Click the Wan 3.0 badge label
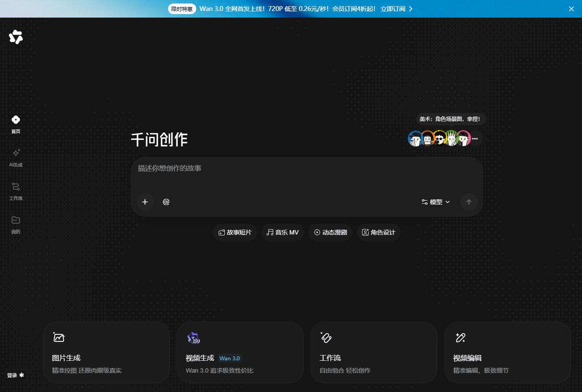Viewport: 582px width, 392px height. (x=230, y=359)
